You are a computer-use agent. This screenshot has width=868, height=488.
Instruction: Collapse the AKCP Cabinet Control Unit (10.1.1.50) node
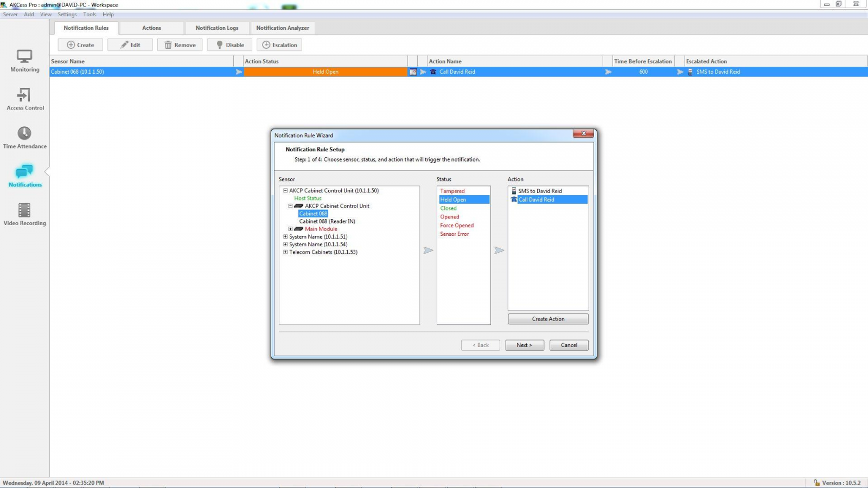click(285, 191)
